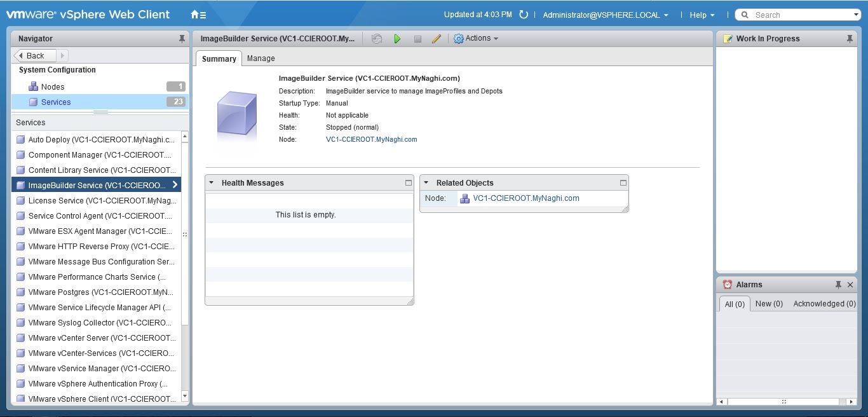Select VMware vCenter Server in the services list

[102, 338]
